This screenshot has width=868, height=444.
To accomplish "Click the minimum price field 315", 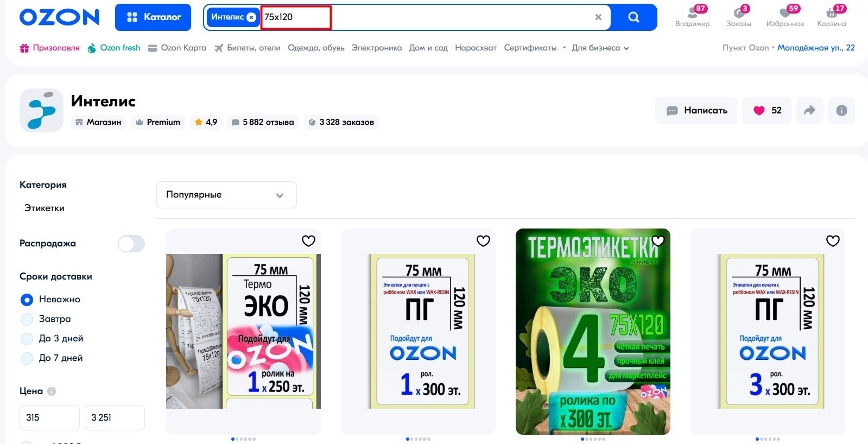I will (x=49, y=417).
